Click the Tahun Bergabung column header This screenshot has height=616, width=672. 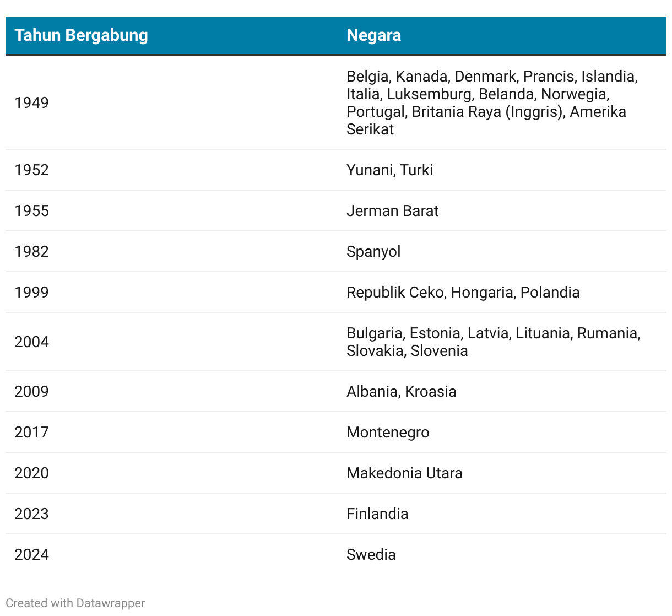pos(81,35)
